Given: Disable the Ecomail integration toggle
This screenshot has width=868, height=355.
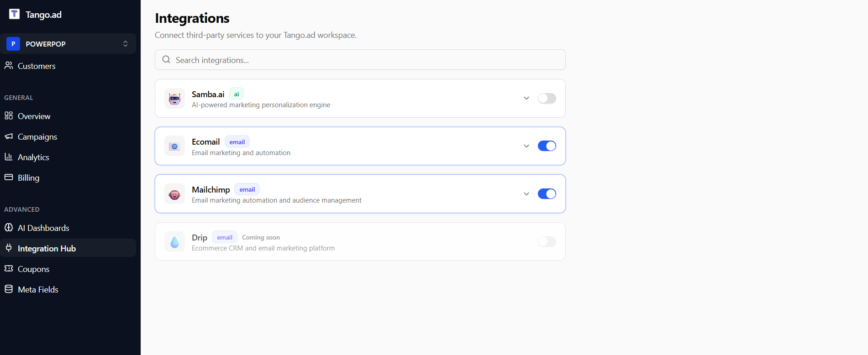Looking at the screenshot, I should pos(547,146).
